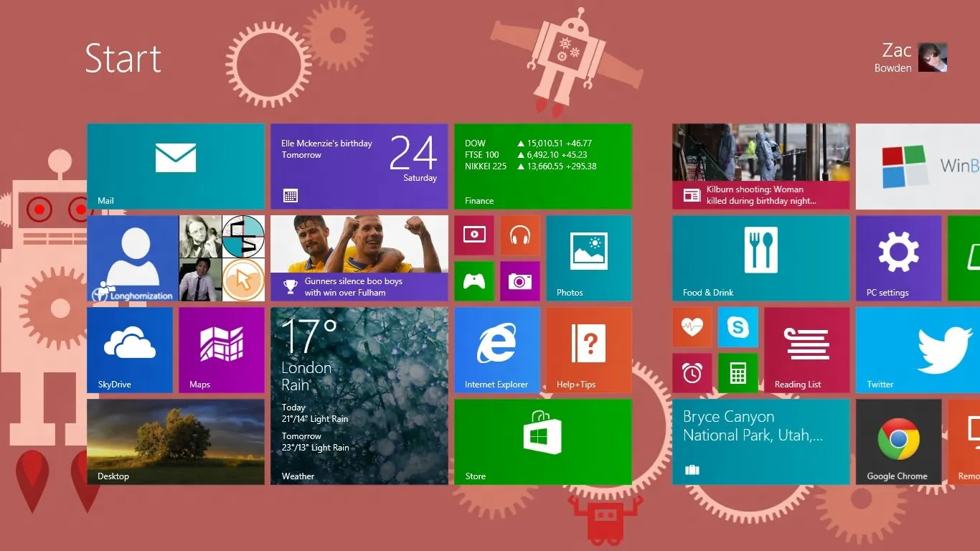
Task: Launch the Twitter tile
Action: [x=918, y=350]
